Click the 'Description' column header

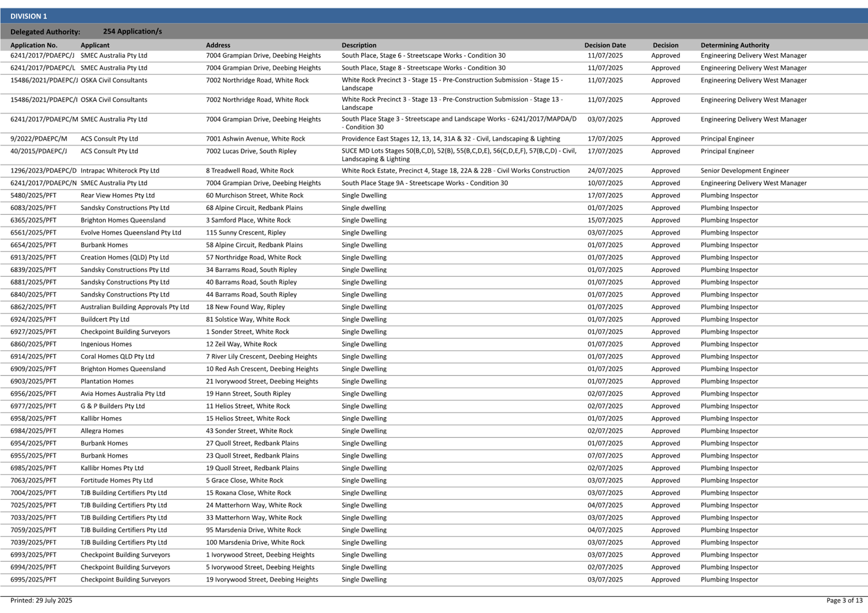pos(359,45)
